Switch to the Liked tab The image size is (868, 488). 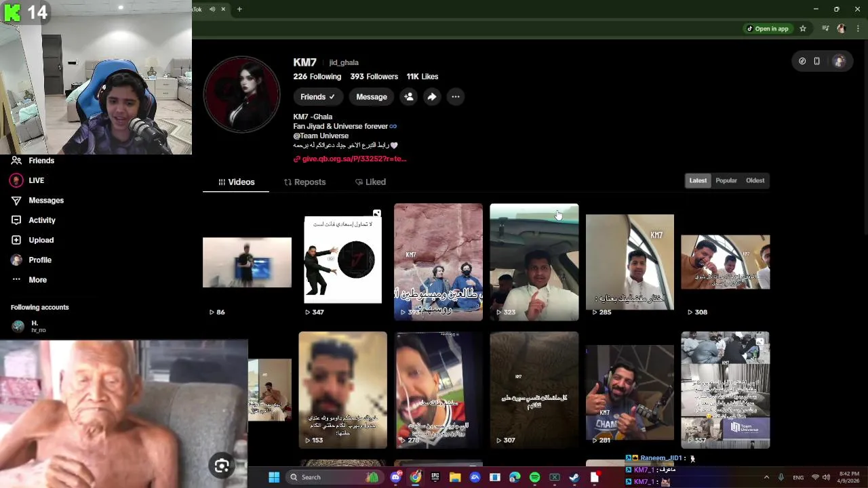click(x=370, y=182)
